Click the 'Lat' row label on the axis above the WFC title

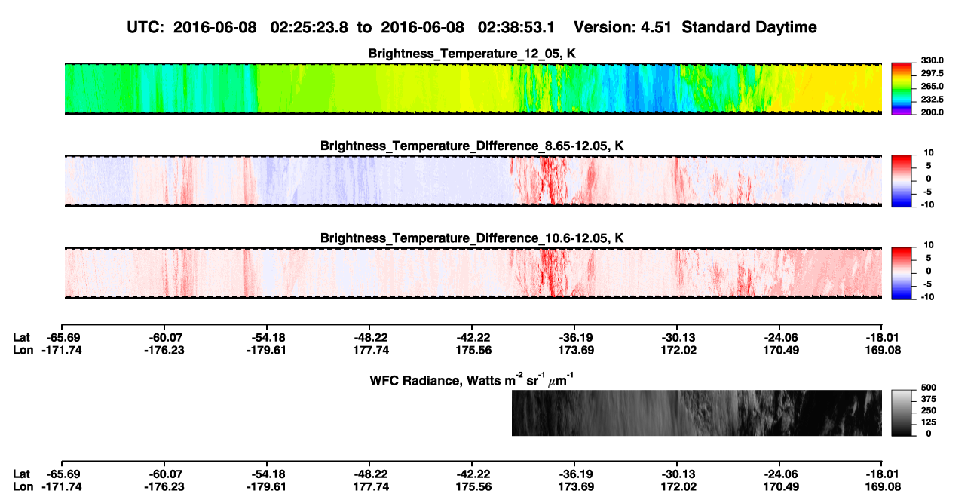(22, 337)
